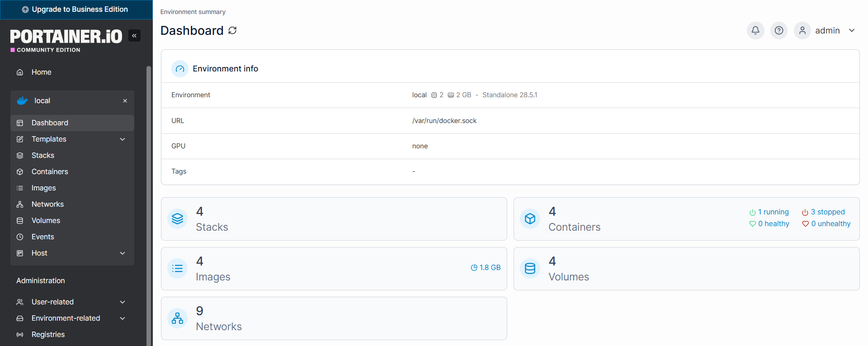Viewport: 868px width, 346px height.
Task: Click the admin user avatar icon
Action: [x=802, y=30]
